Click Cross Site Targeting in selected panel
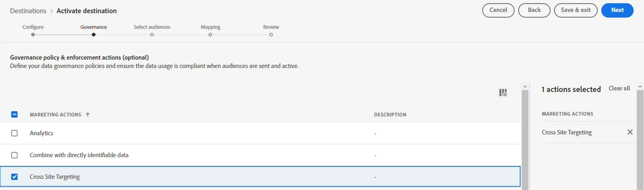The height and width of the screenshot is (190, 644). (x=566, y=132)
